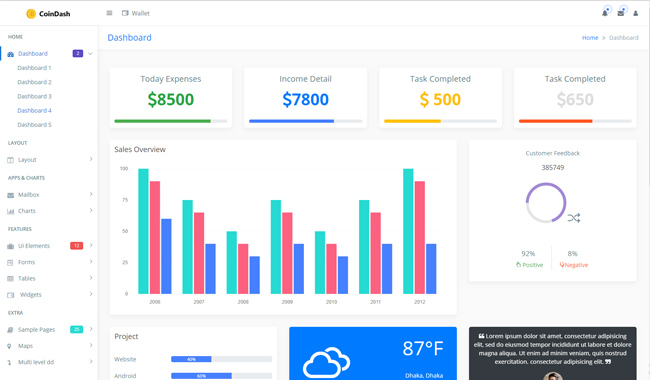The height and width of the screenshot is (380, 650).
Task: Expand the Ui Elements menu arrow
Action: point(91,245)
